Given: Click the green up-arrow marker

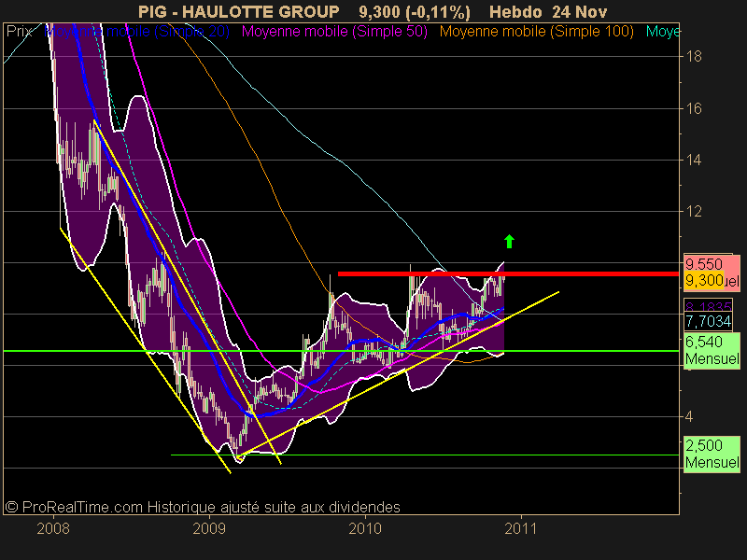Looking at the screenshot, I should [509, 242].
